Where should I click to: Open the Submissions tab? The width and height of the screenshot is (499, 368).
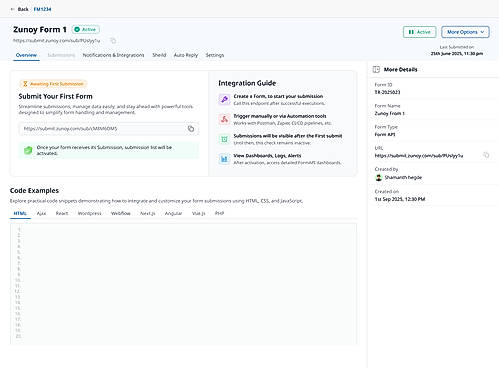tap(61, 55)
